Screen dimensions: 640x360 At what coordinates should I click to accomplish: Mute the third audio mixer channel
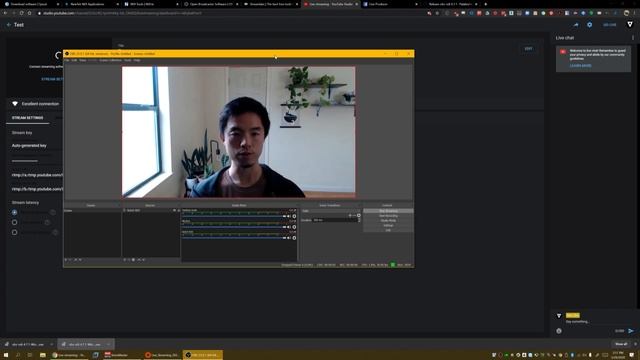(x=289, y=238)
